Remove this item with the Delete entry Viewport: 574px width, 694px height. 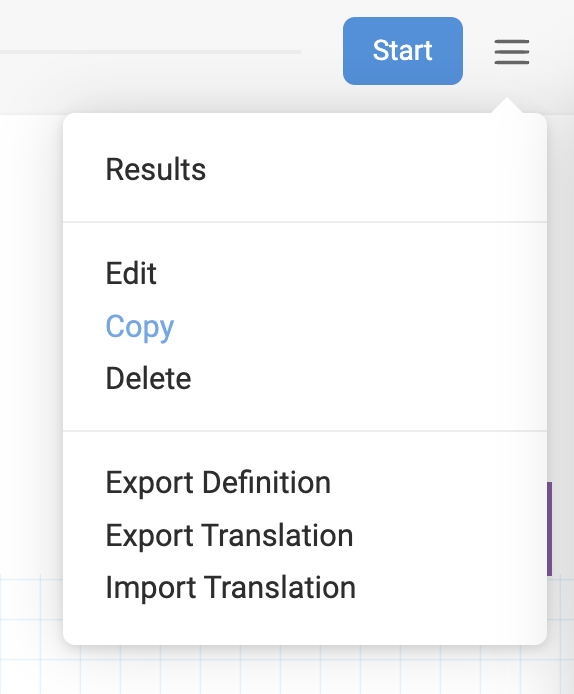tap(148, 378)
